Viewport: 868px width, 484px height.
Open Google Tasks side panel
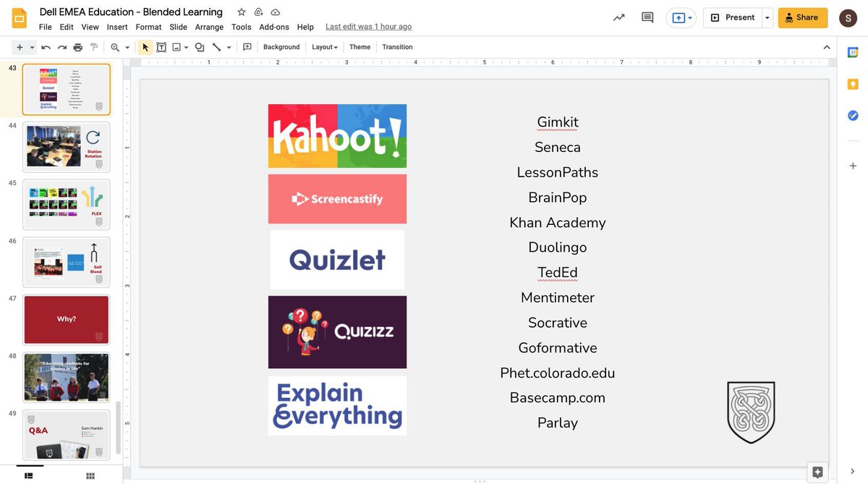pyautogui.click(x=853, y=116)
